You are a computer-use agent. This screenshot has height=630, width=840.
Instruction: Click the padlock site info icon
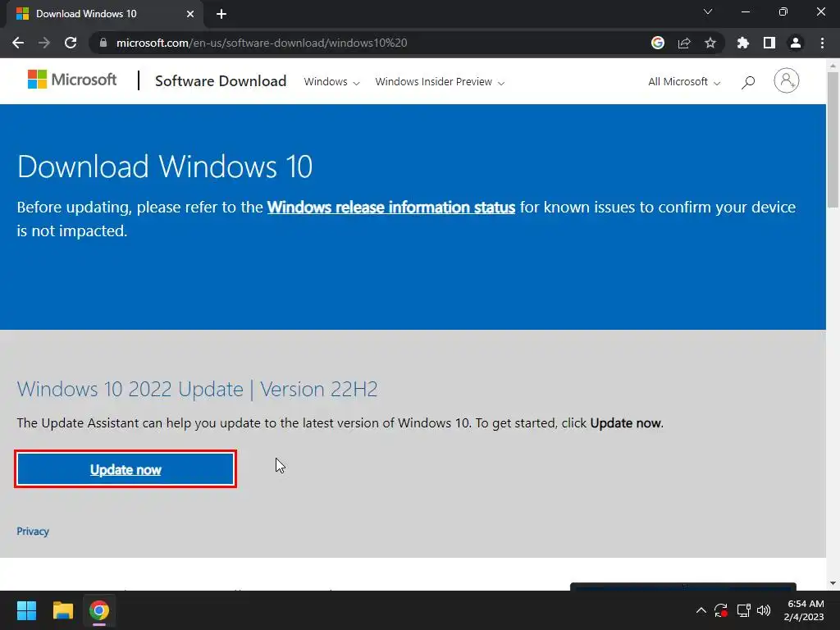click(103, 43)
